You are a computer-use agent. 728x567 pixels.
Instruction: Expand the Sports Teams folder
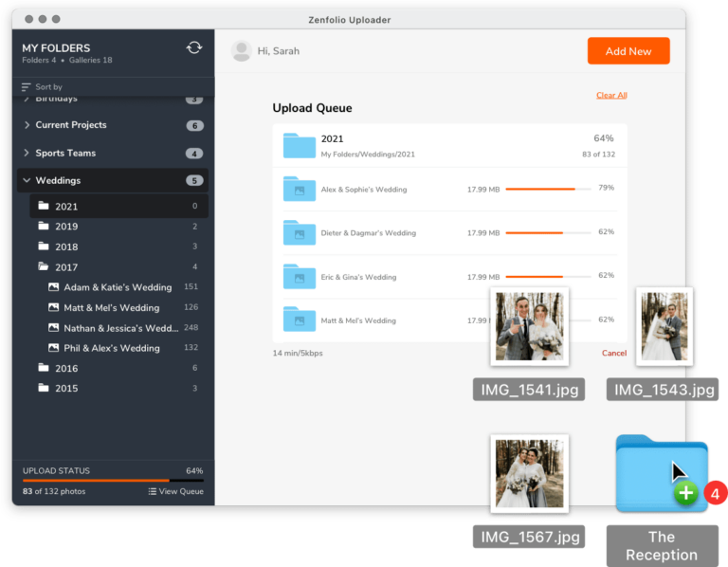[27, 153]
